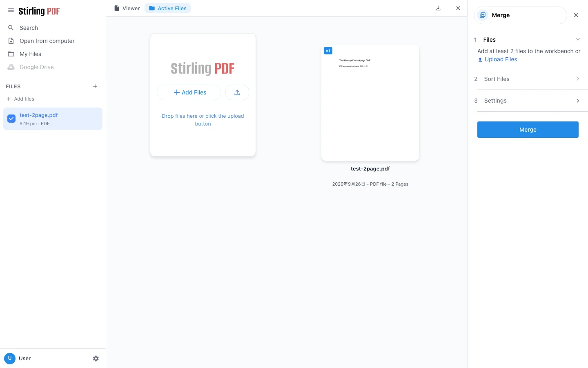Open Search in the sidebar
Viewport: 588px width, 368px height.
tap(53, 28)
